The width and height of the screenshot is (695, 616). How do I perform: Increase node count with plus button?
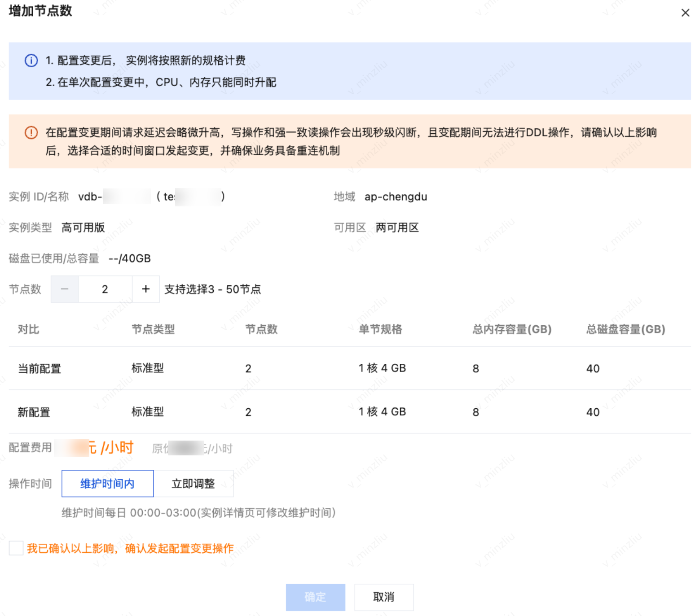pos(145,289)
